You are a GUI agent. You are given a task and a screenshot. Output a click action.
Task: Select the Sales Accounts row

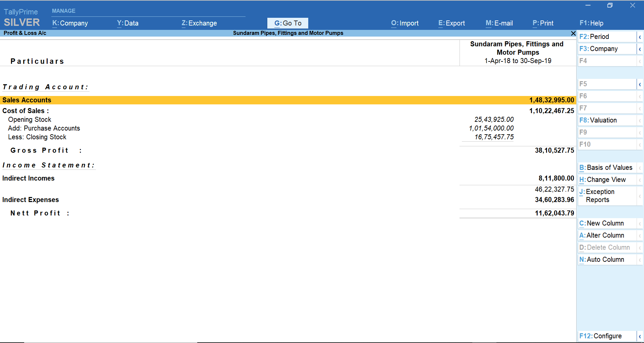[288, 100]
